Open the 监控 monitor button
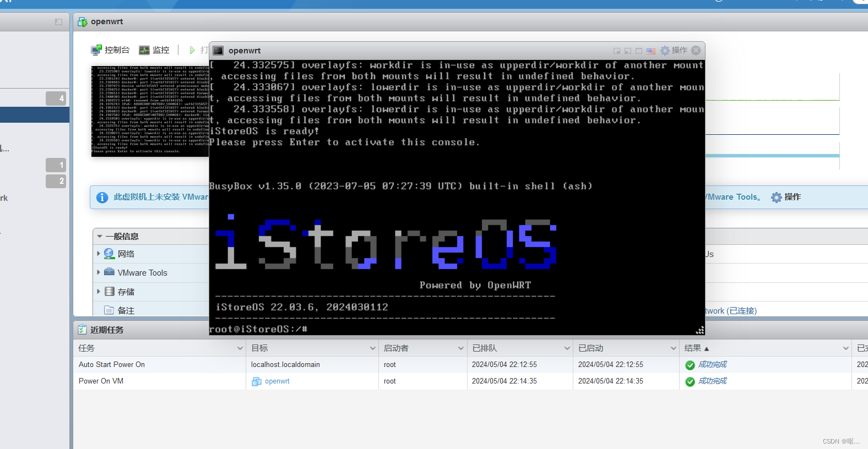Viewport: 868px width, 449px height. point(154,50)
